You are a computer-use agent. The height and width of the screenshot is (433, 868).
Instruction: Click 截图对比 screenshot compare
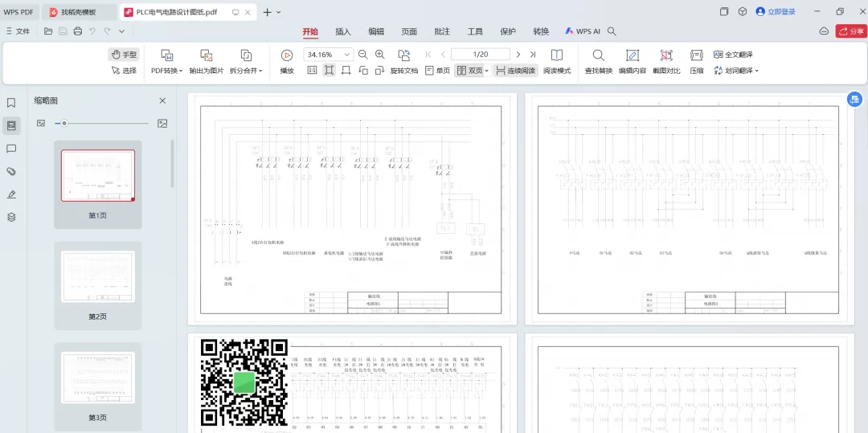coord(666,62)
